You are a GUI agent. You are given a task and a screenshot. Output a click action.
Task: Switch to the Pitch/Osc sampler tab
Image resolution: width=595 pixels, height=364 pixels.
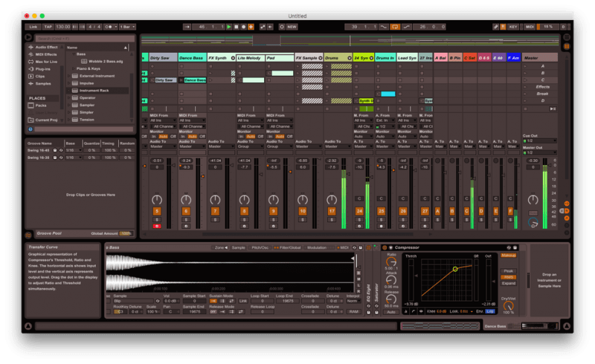click(x=260, y=247)
